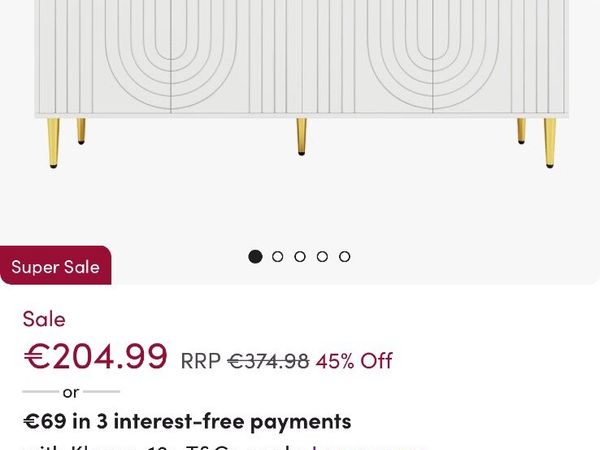Tap the right arched door panel of sideboard
Screen dimensions: 600x450
[431, 55]
